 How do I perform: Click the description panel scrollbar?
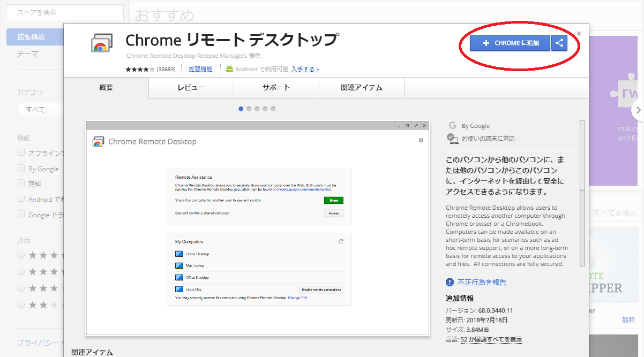point(582,155)
